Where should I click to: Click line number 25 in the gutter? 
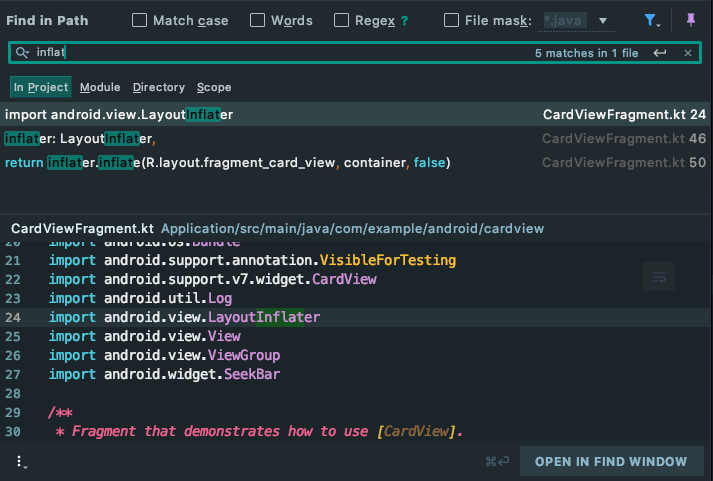tap(13, 336)
